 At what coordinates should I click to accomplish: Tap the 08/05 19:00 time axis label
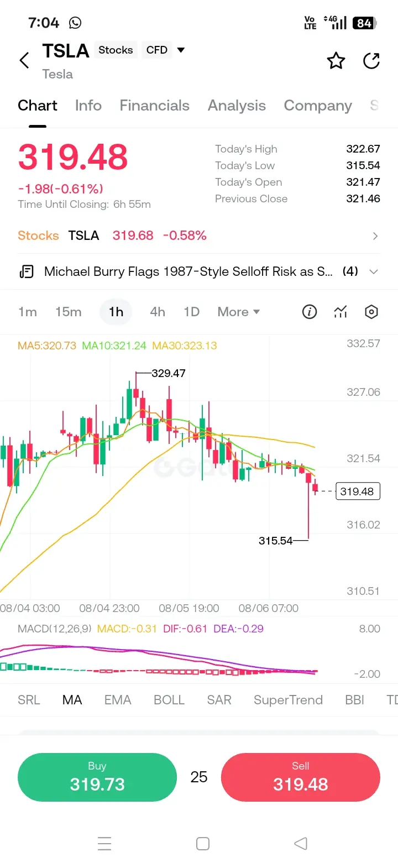coord(189,608)
